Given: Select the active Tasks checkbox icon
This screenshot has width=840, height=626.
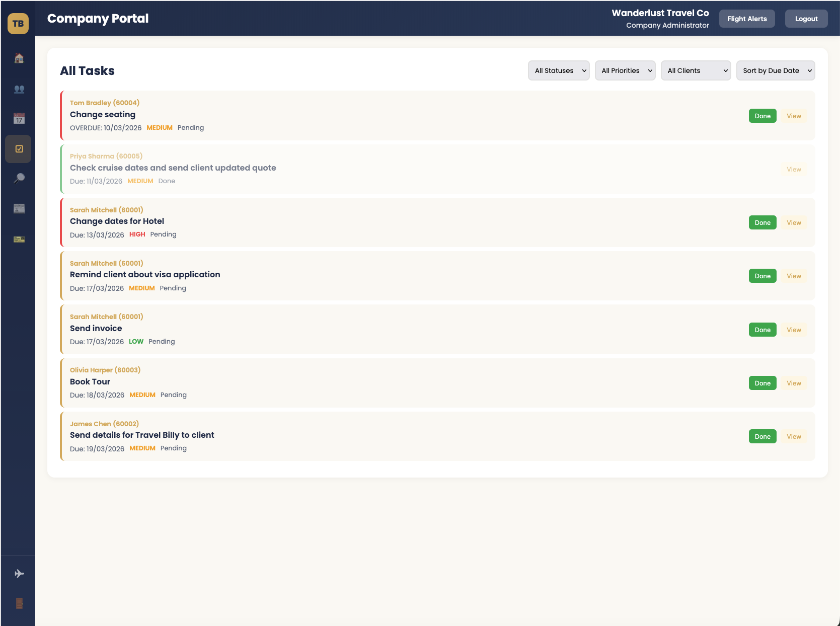Looking at the screenshot, I should (18, 148).
